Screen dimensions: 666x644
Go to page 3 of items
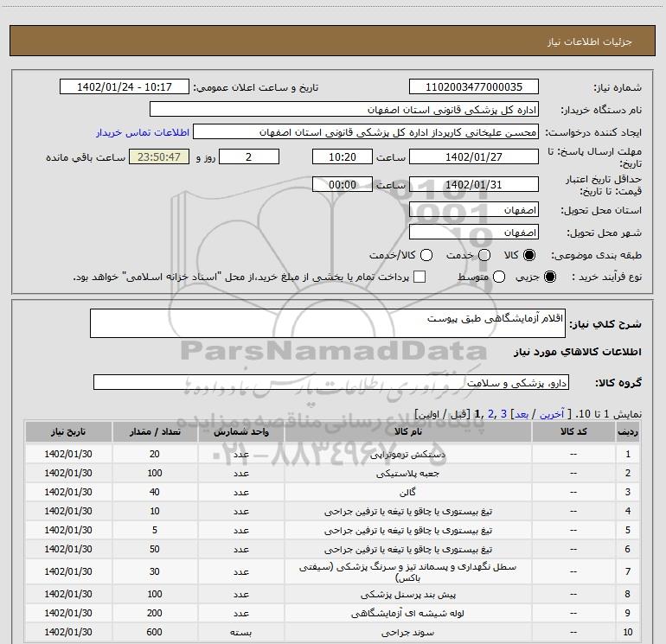point(503,414)
